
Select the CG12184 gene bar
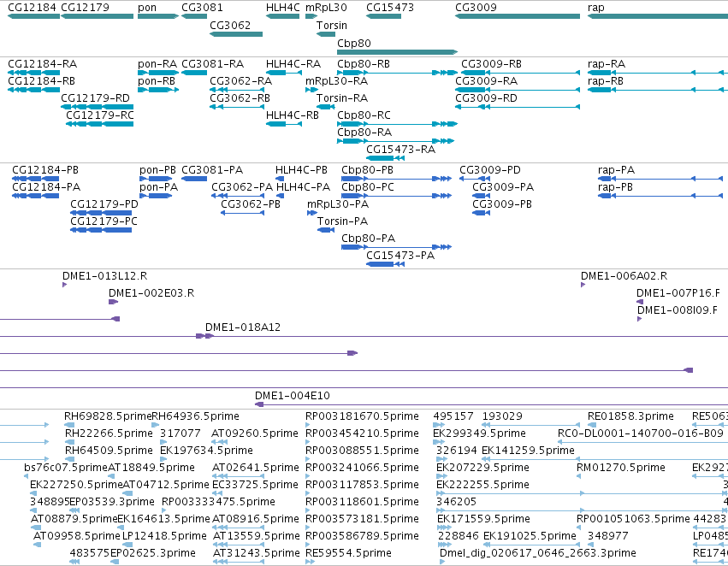pos(34,16)
